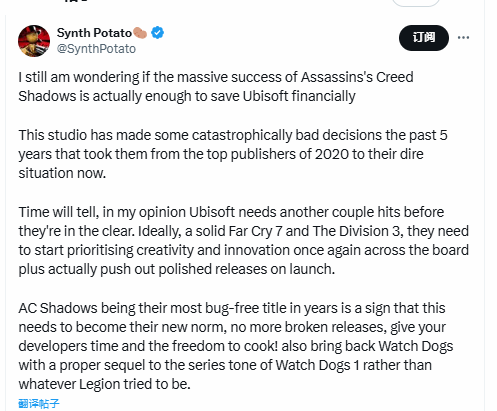Click the phrase 'situation now.'
This screenshot has height=411, width=497.
[62, 173]
